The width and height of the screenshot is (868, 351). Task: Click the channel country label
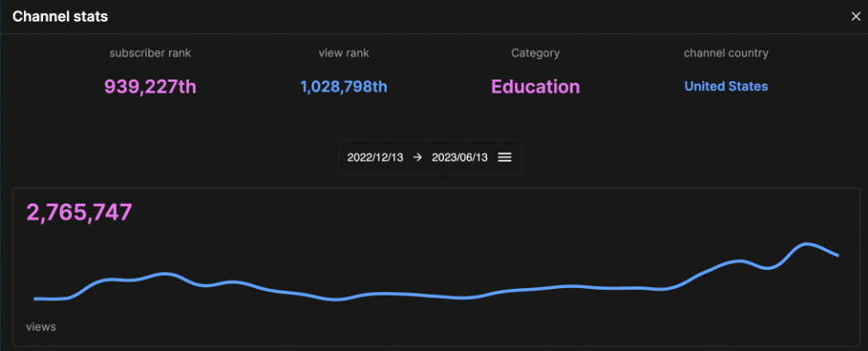click(726, 53)
